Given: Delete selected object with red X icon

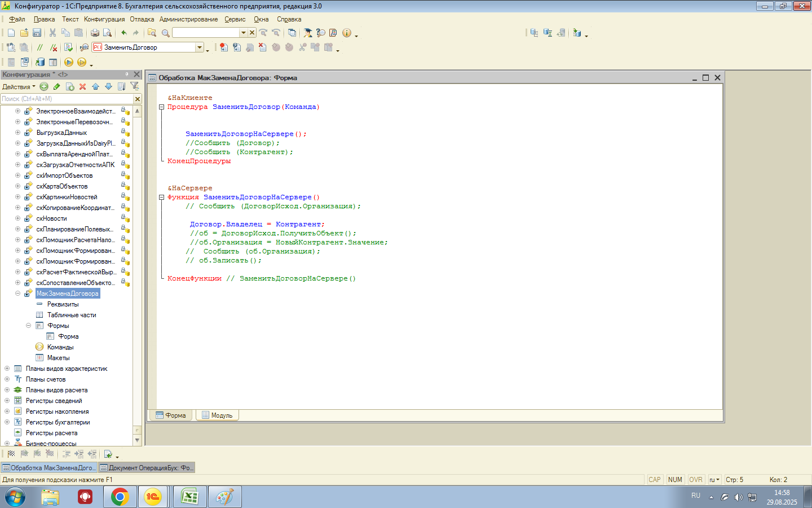Looking at the screenshot, I should click(82, 86).
